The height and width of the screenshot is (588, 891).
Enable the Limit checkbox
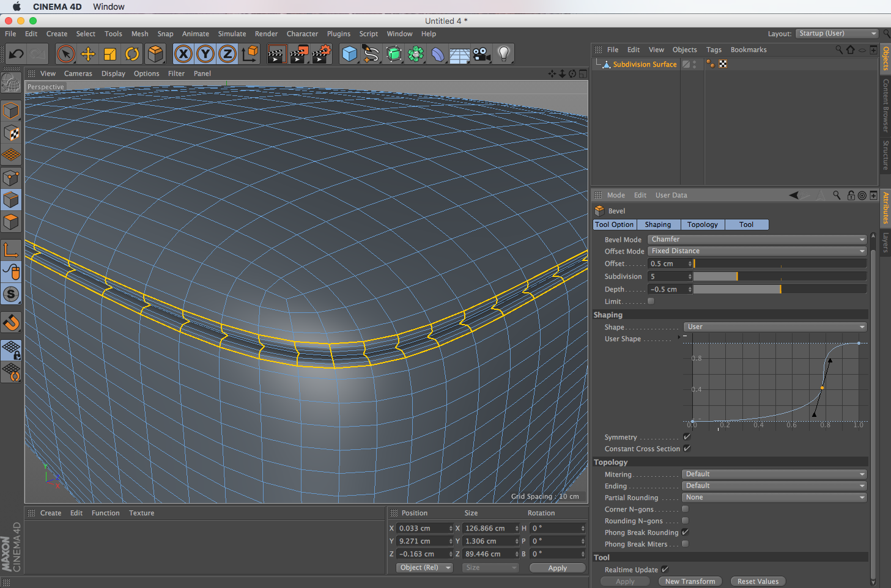651,301
